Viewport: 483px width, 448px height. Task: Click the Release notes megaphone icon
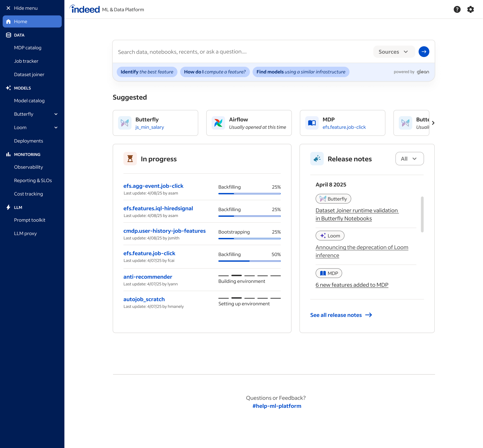pos(317,159)
